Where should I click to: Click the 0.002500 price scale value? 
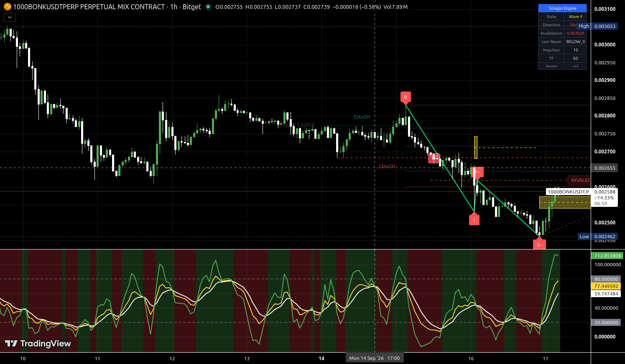click(x=605, y=222)
